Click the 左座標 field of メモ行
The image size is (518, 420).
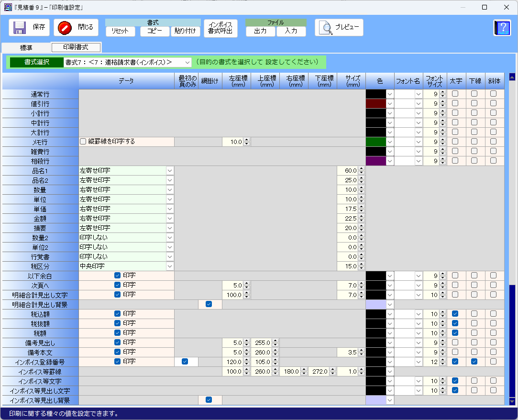click(237, 142)
